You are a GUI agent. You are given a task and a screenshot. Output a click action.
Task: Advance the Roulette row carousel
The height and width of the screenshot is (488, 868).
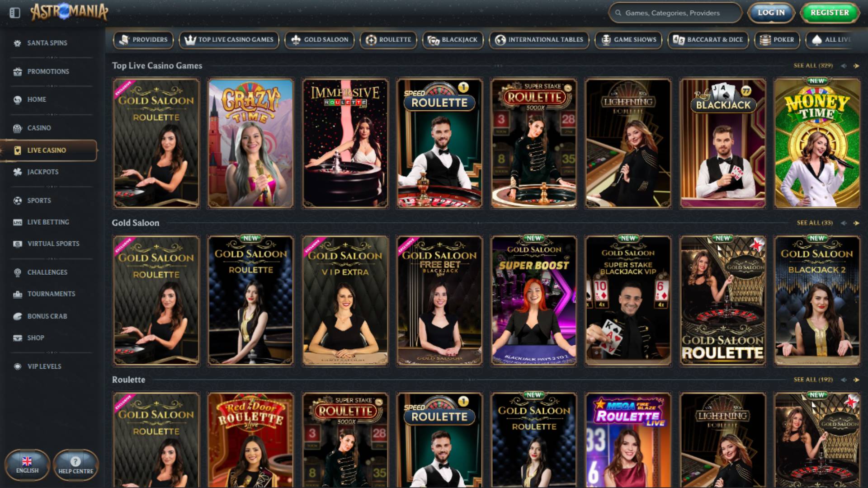click(857, 380)
